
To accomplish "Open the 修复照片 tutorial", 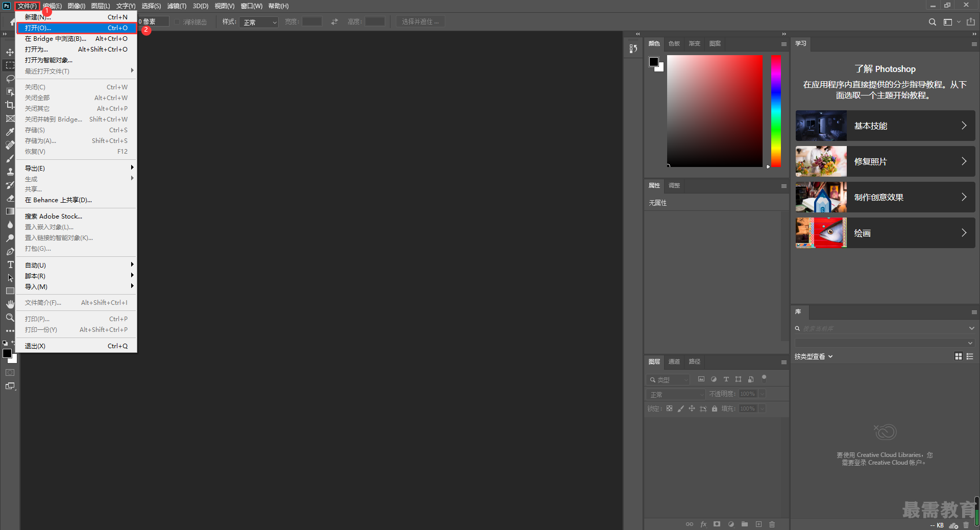I will 885,161.
